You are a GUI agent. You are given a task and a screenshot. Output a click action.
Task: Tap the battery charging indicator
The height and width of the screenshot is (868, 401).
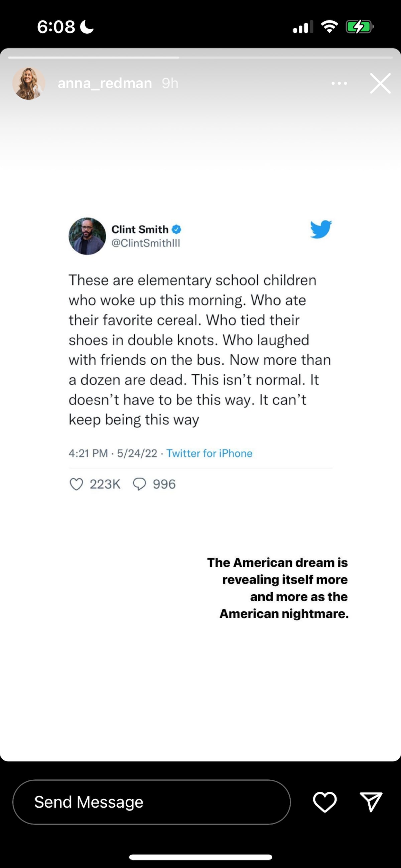[x=360, y=27]
